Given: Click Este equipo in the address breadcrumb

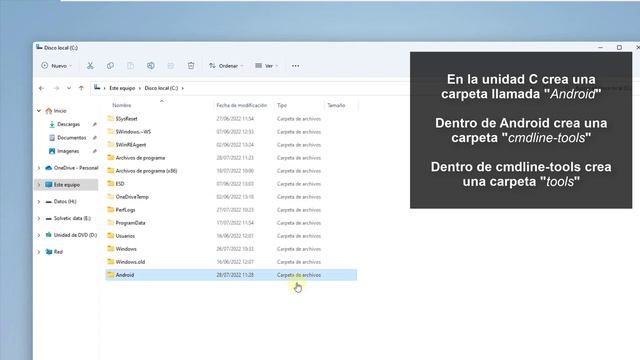Looking at the screenshot, I should point(122,88).
